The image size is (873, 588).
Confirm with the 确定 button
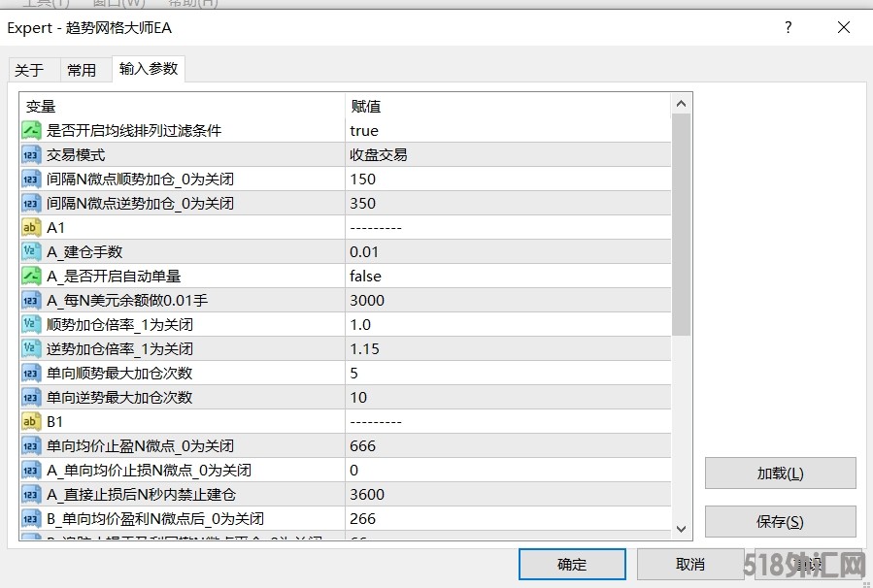tap(572, 564)
